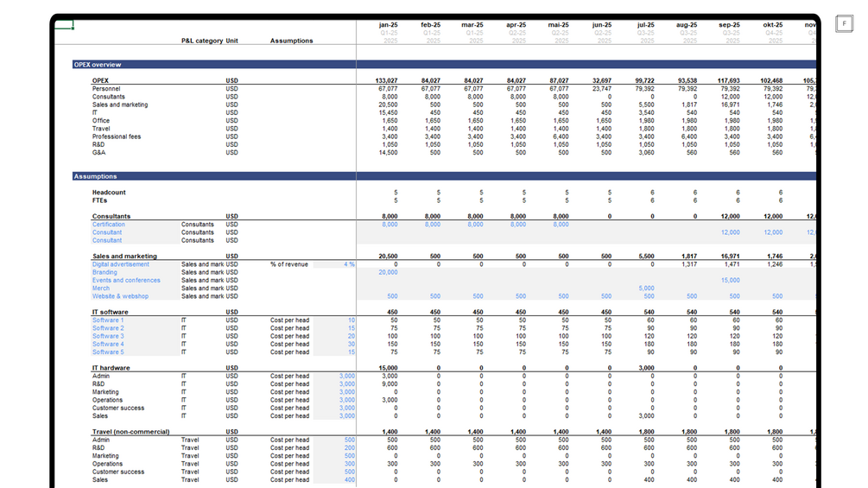The height and width of the screenshot is (488, 868).
Task: Select the 'Software 3' line item
Action: point(108,336)
